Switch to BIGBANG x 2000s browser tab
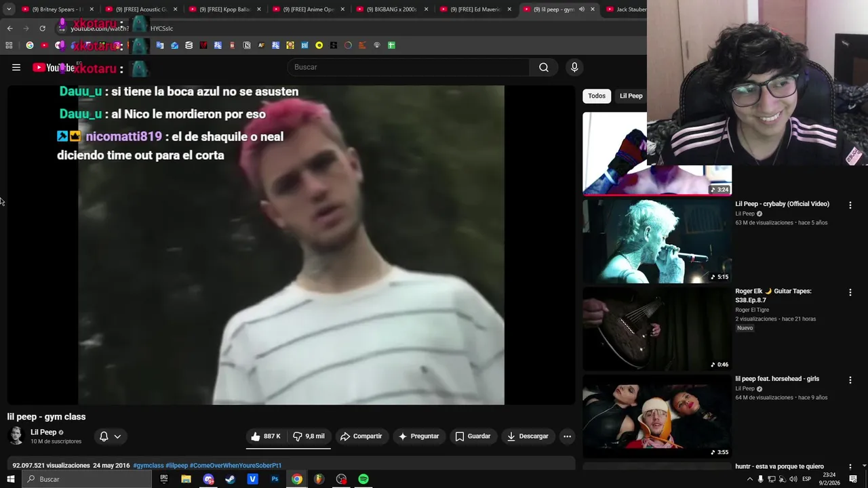Screen dimensions: 868x488 click(391, 9)
